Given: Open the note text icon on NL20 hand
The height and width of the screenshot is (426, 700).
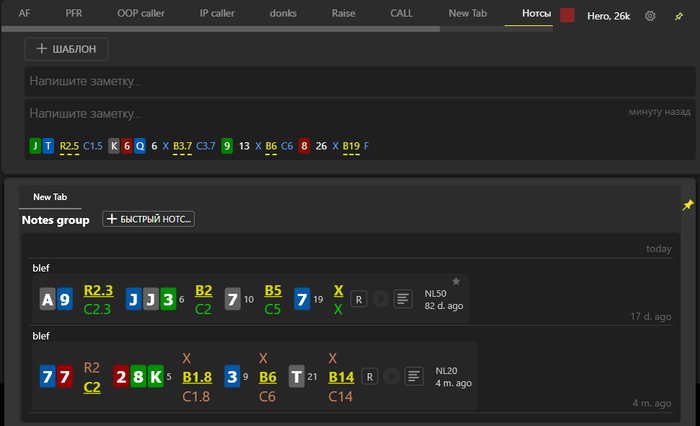Looking at the screenshot, I should coord(412,376).
